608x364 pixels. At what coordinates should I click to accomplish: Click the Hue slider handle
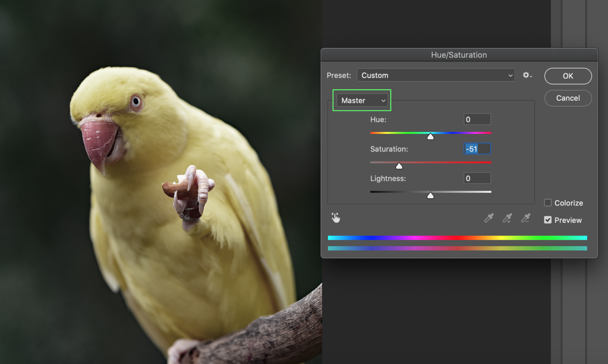431,136
